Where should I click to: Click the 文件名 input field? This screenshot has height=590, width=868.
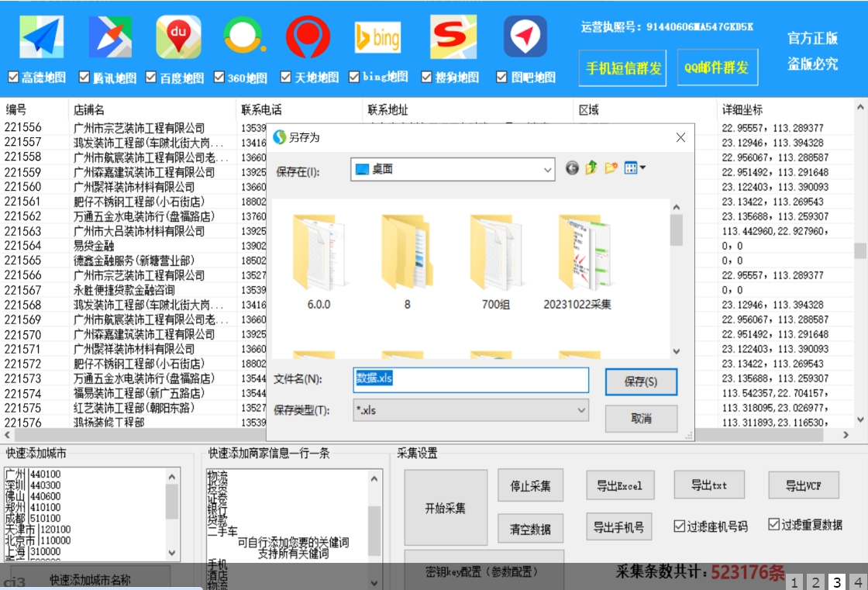pos(471,380)
